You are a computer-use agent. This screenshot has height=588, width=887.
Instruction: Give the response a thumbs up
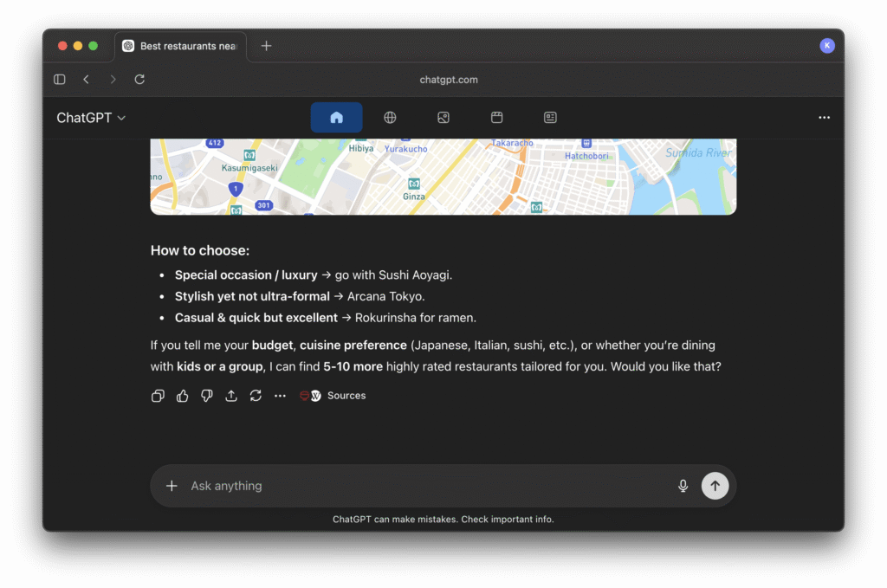182,396
